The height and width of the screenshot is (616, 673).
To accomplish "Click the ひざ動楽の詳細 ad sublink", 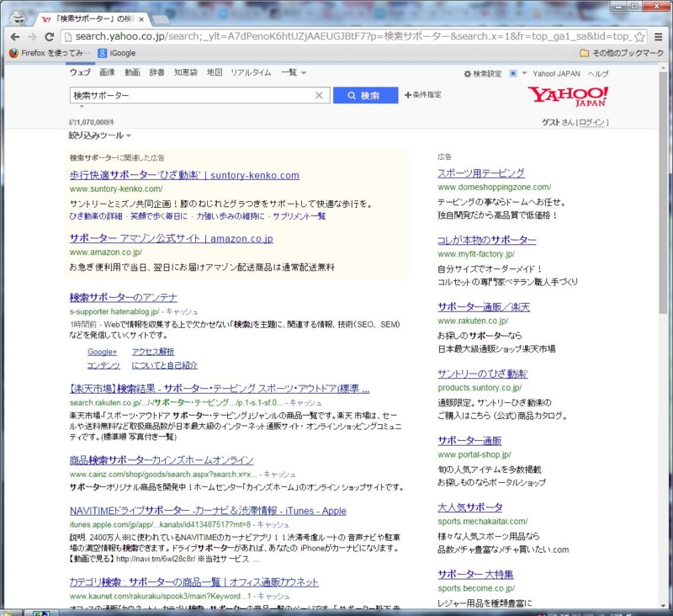I will pyautogui.click(x=96, y=216).
